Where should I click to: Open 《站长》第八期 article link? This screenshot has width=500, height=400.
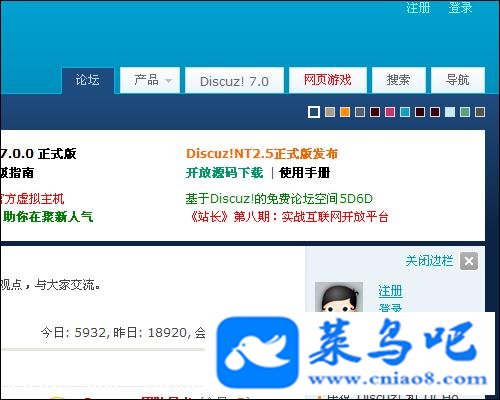pyautogui.click(x=289, y=217)
